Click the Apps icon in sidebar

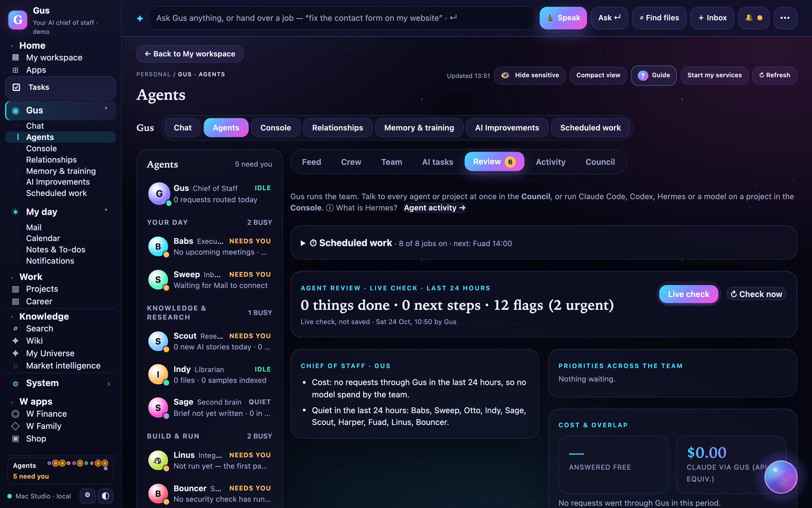[16, 70]
